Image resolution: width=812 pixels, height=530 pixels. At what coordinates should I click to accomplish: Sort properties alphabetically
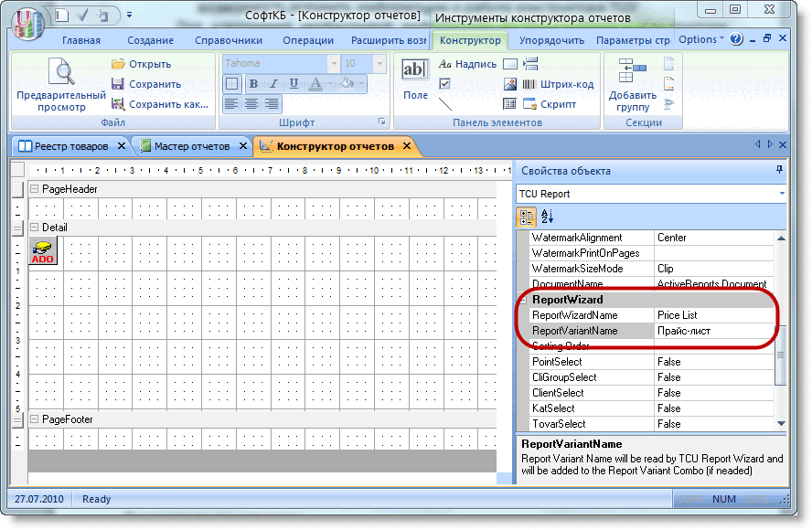pyautogui.click(x=547, y=217)
